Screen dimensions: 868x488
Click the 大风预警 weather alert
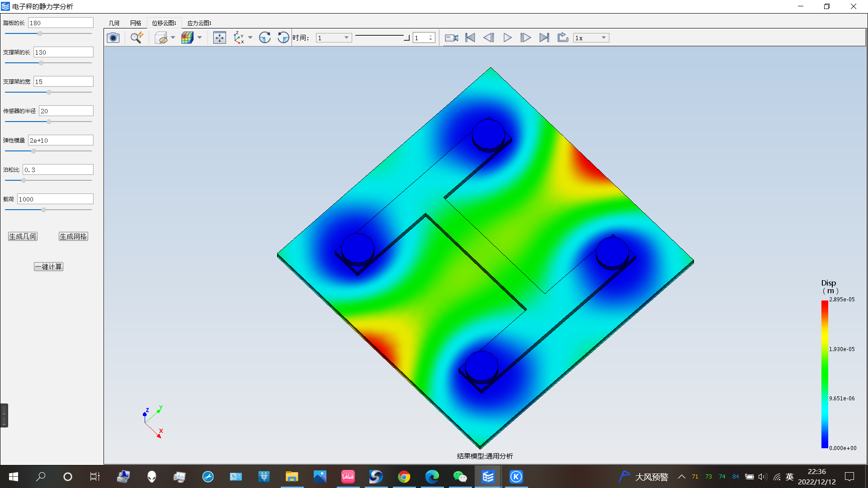coord(644,477)
